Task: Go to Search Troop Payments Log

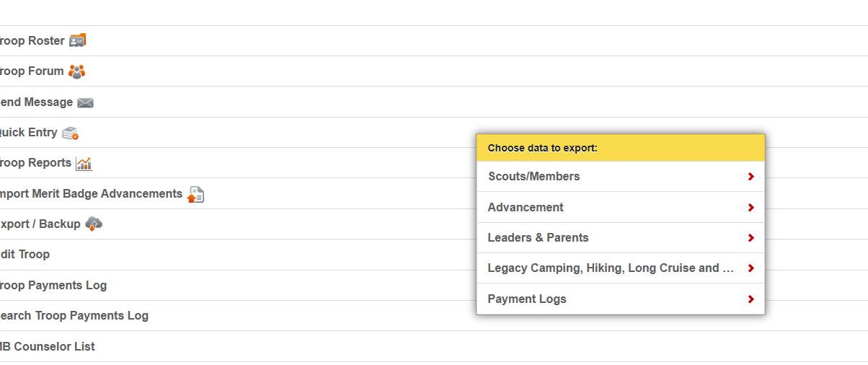Action: (74, 316)
